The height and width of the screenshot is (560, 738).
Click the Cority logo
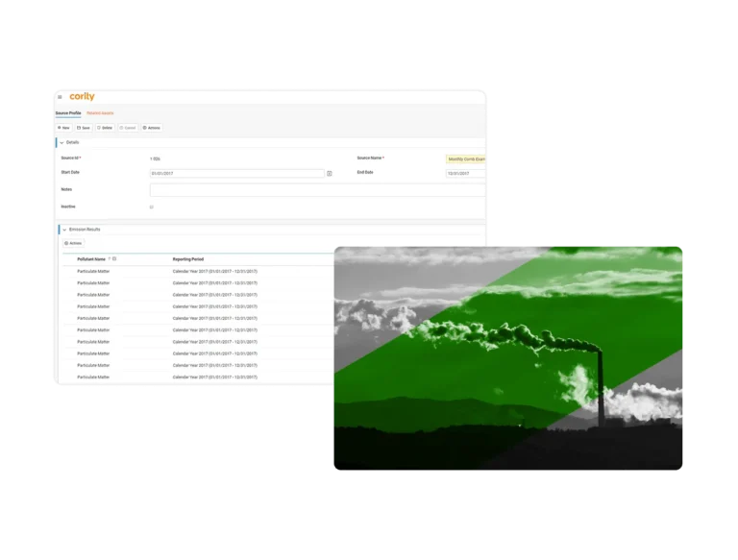pos(82,96)
